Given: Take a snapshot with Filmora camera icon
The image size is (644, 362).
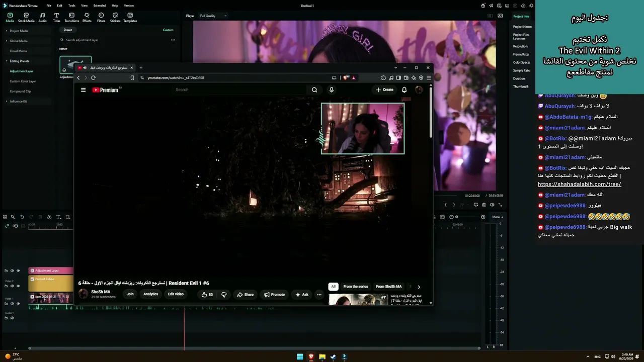Looking at the screenshot, I should [x=484, y=205].
